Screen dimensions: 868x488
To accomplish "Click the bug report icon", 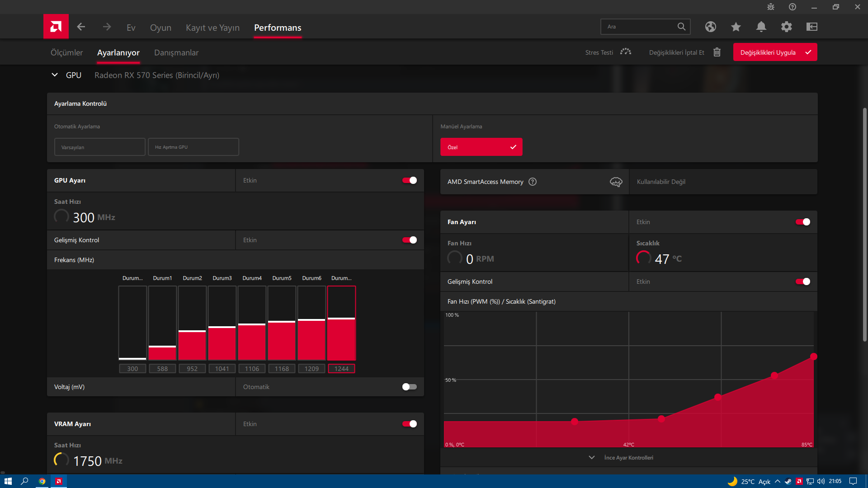I will (770, 7).
